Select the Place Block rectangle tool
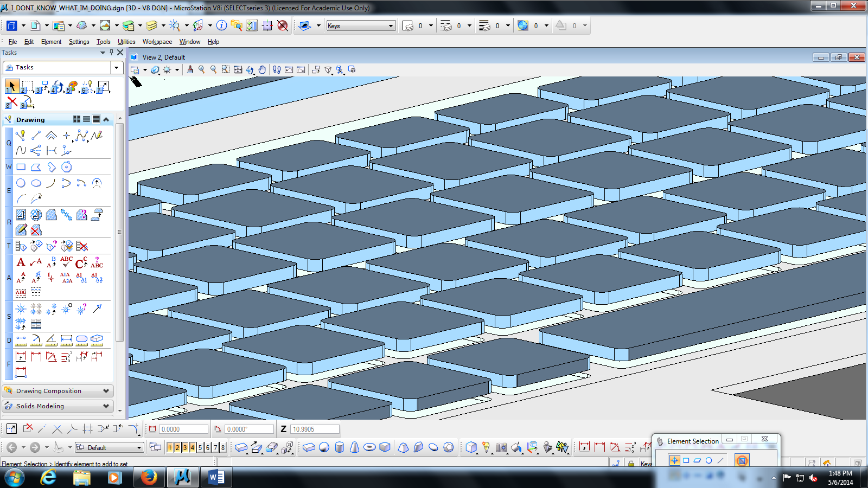 click(21, 167)
